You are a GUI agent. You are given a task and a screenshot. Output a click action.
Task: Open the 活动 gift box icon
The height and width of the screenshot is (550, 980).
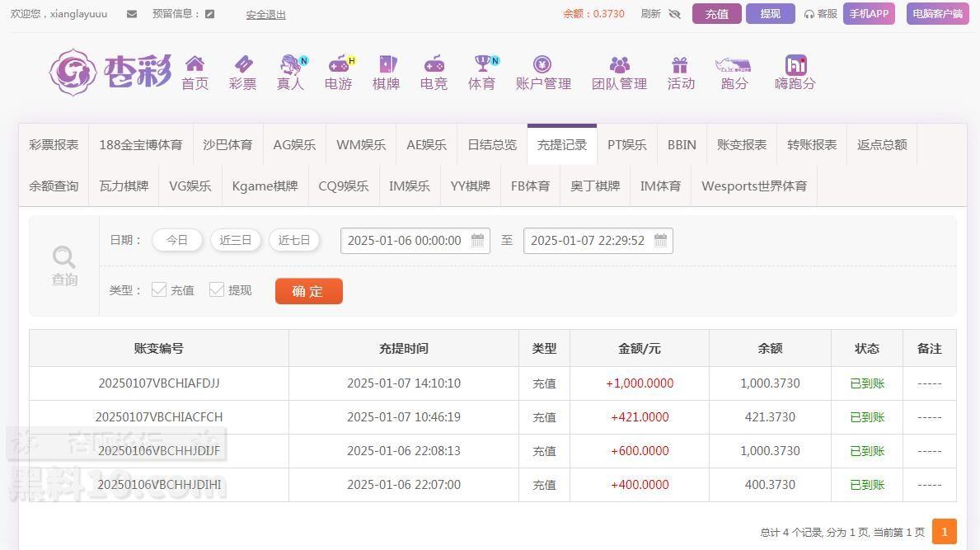680,64
